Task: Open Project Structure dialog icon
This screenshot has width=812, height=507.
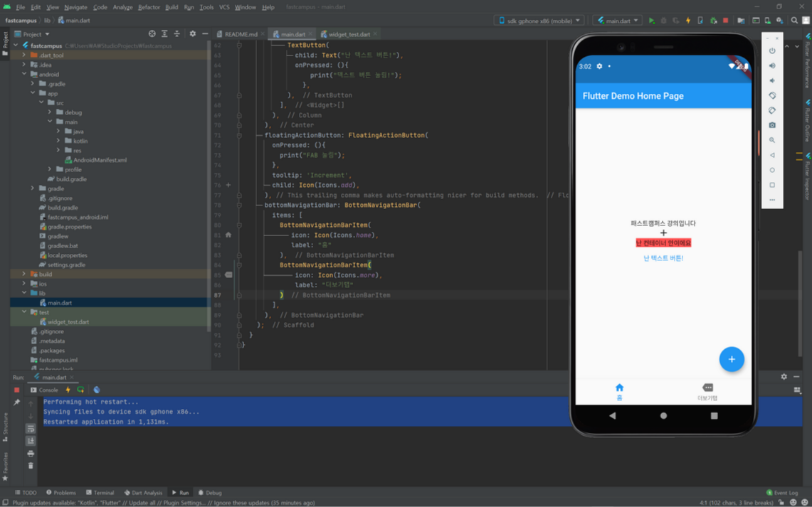Action: pos(741,21)
